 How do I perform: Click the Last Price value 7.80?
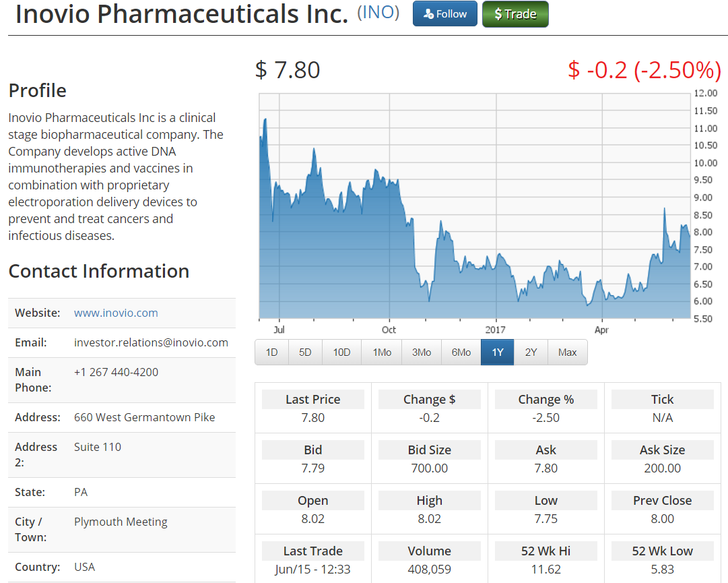click(313, 418)
